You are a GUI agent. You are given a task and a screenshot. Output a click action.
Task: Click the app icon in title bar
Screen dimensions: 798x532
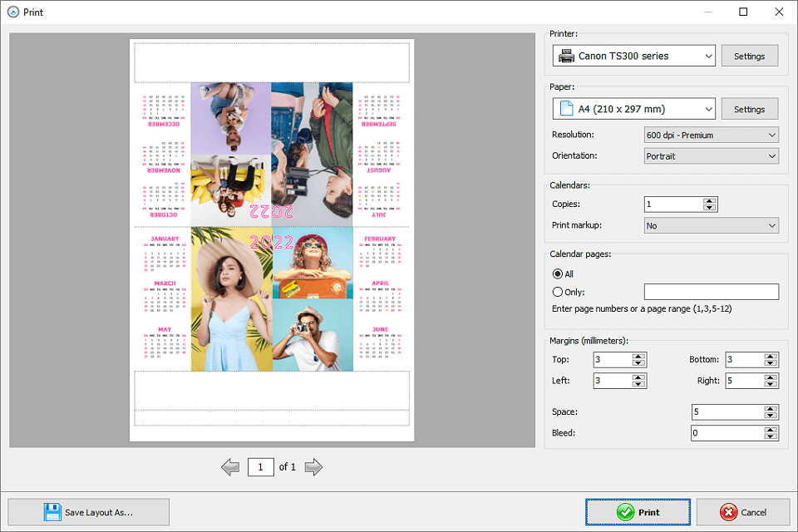click(13, 12)
